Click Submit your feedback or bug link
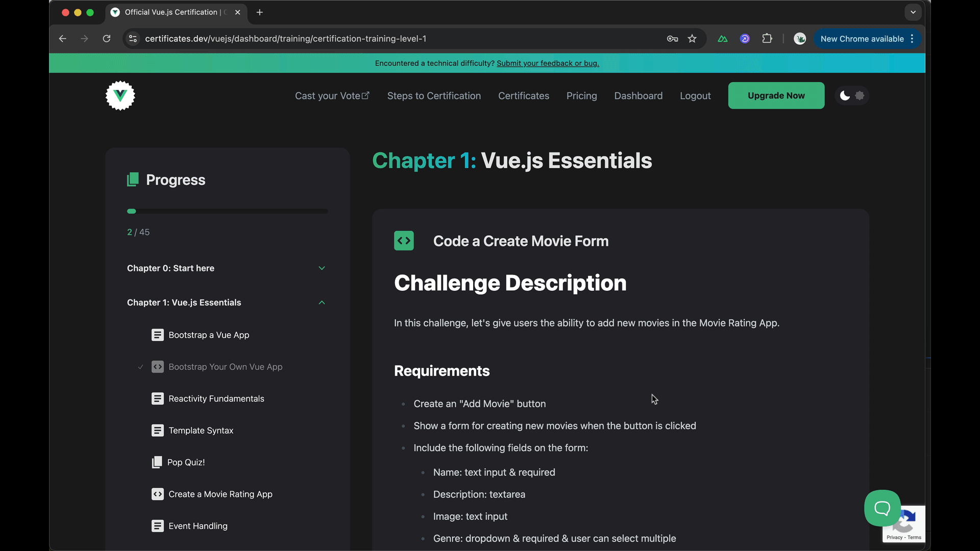The image size is (980, 551). tap(548, 63)
